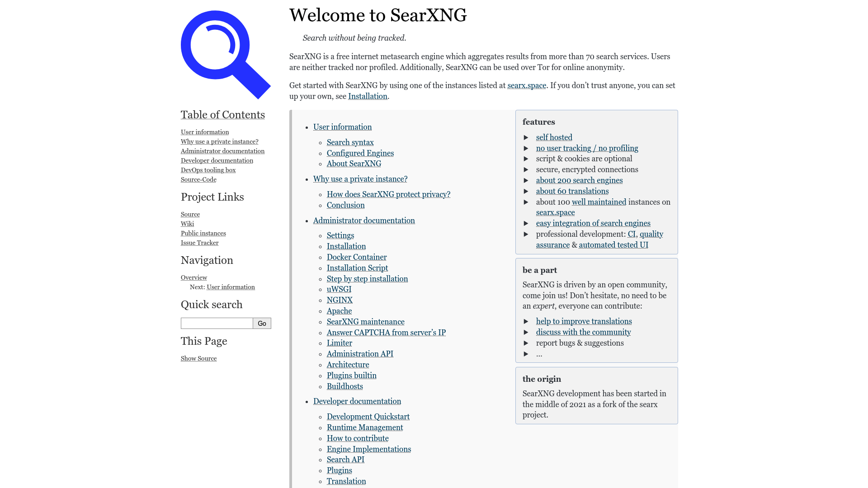Click the quick search input field

(217, 322)
